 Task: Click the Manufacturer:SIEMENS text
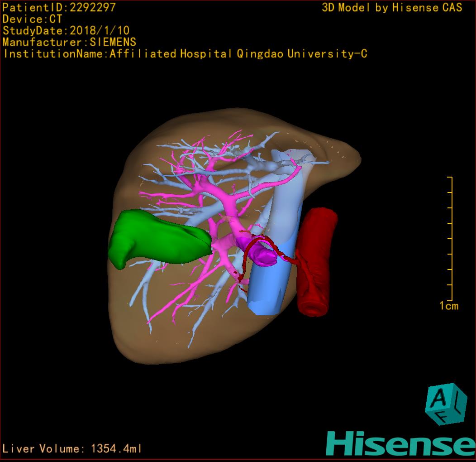coord(69,42)
